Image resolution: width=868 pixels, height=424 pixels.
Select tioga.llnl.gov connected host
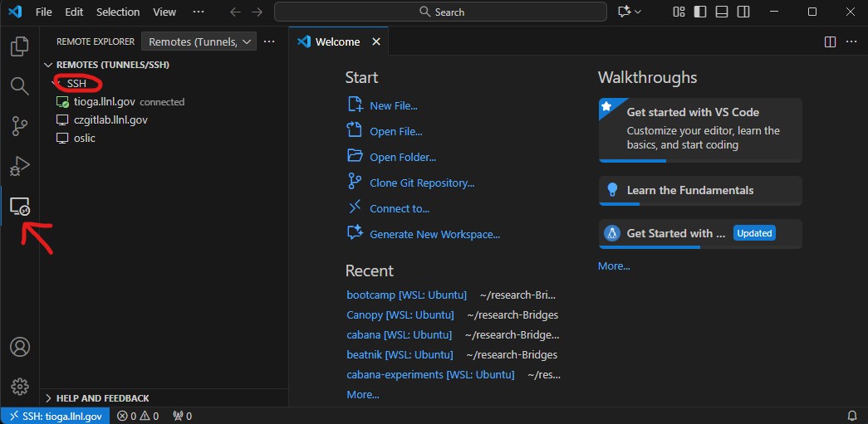coord(164,102)
